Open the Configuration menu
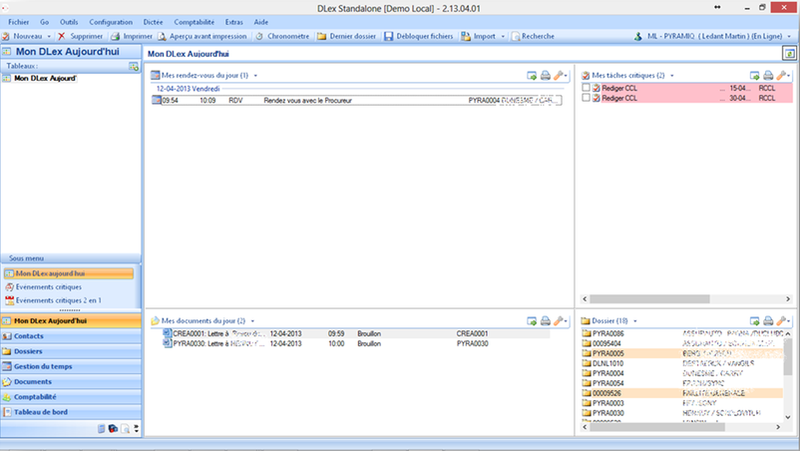The width and height of the screenshot is (800, 451). [x=110, y=21]
